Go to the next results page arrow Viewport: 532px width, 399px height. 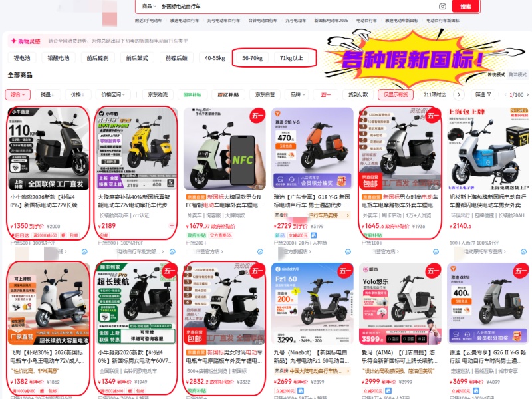coord(527,95)
